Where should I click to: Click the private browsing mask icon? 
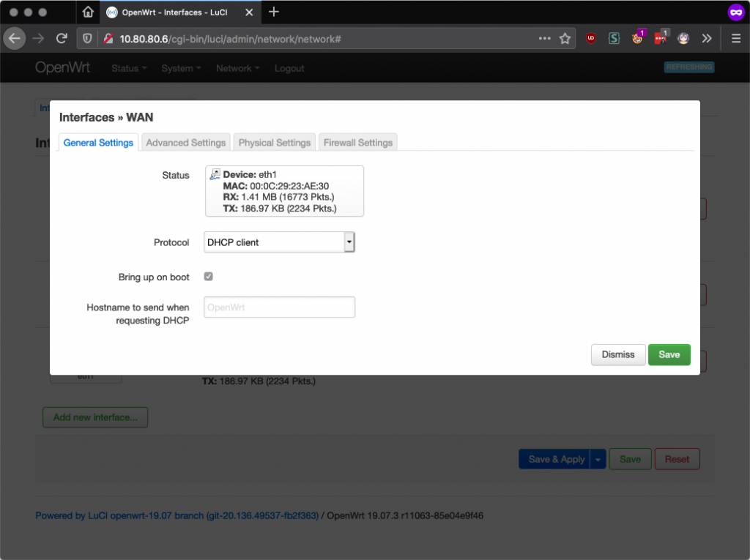point(736,12)
